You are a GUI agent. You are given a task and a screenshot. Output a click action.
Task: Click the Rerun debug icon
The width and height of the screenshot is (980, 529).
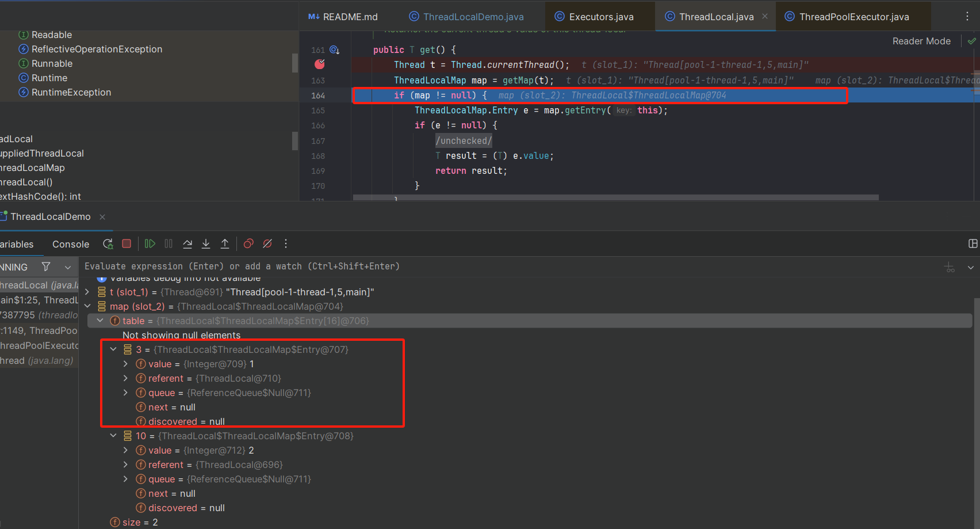coord(108,244)
